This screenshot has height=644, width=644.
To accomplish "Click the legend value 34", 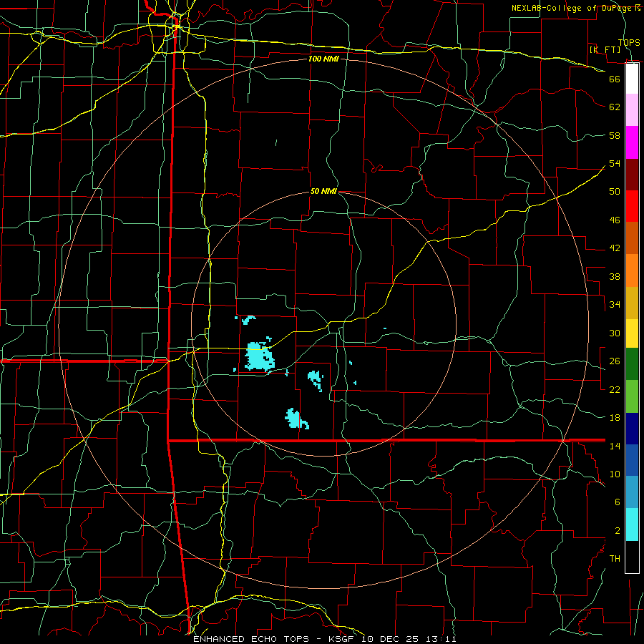I will point(615,304).
